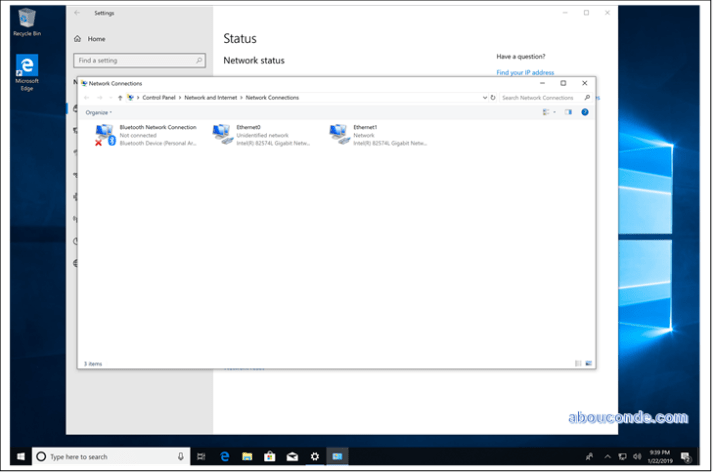Click the Help question mark icon
714x472 pixels.
(x=585, y=112)
